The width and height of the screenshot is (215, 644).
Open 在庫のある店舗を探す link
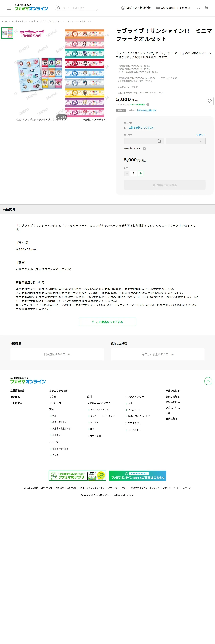147,110
